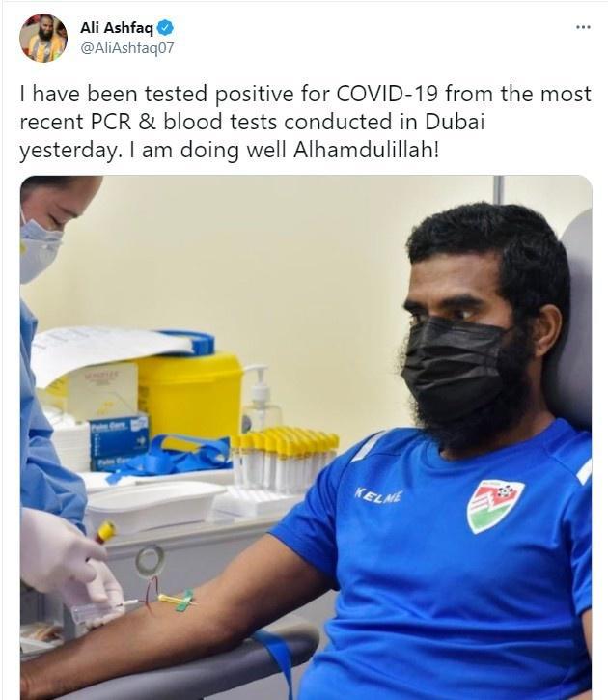Click the blue glove box on the table
The width and height of the screenshot is (608, 700).
(x=119, y=442)
